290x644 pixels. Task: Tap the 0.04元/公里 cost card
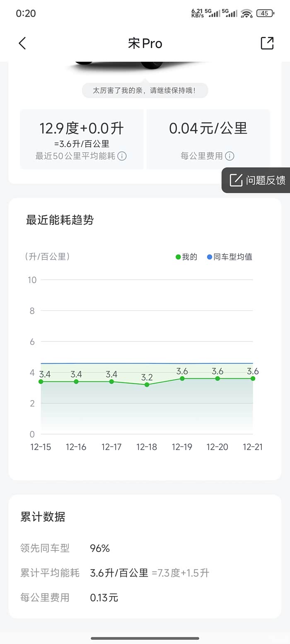click(x=208, y=139)
